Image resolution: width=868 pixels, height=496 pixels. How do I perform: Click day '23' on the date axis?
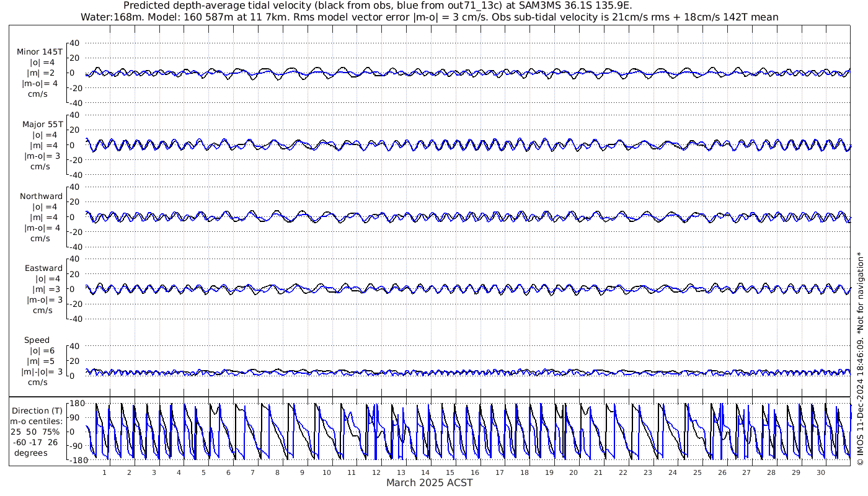[648, 472]
